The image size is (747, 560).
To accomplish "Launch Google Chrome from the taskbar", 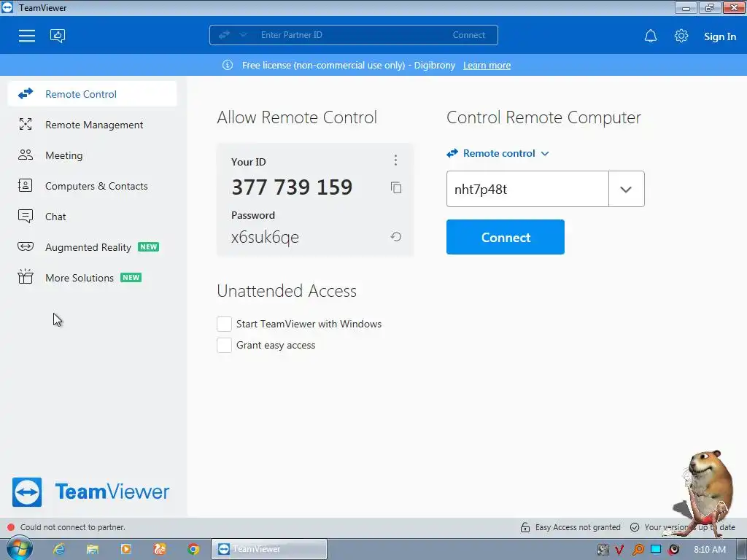I will point(193,549).
